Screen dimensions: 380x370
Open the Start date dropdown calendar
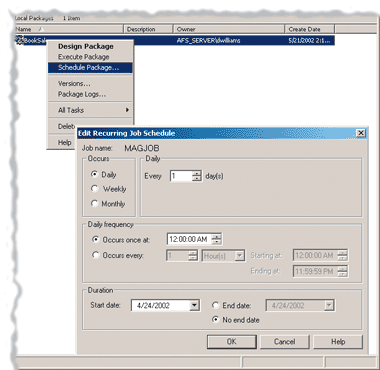[x=194, y=305]
